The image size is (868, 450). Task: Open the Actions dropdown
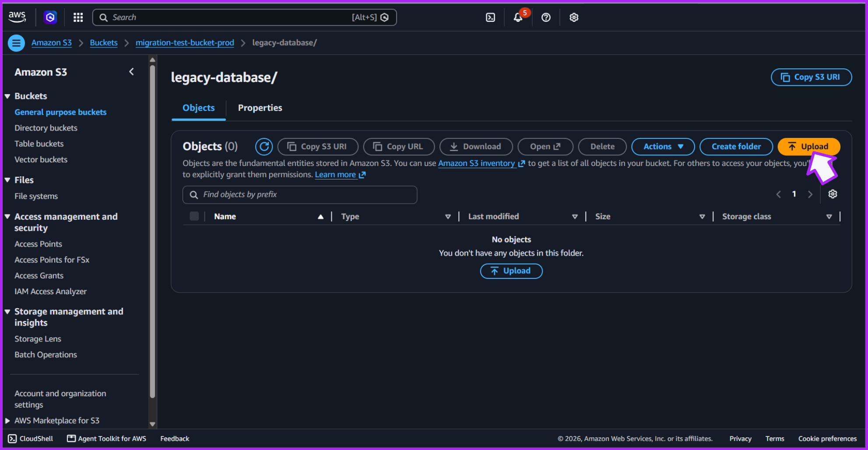tap(663, 147)
